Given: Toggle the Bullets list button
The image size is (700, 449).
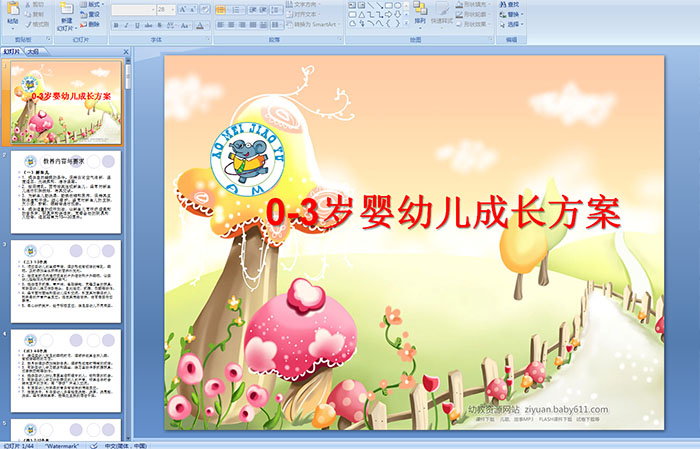Looking at the screenshot, I should 222,10.
